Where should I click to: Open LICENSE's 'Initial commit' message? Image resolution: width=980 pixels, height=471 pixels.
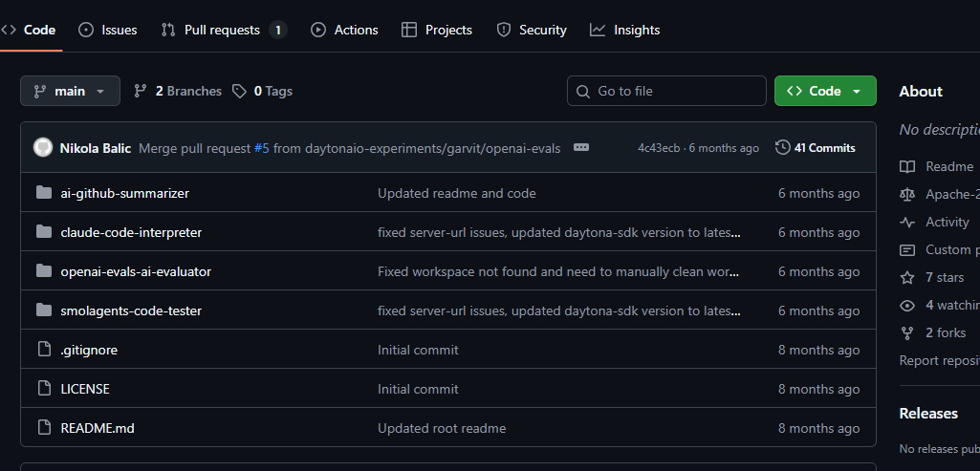418,389
